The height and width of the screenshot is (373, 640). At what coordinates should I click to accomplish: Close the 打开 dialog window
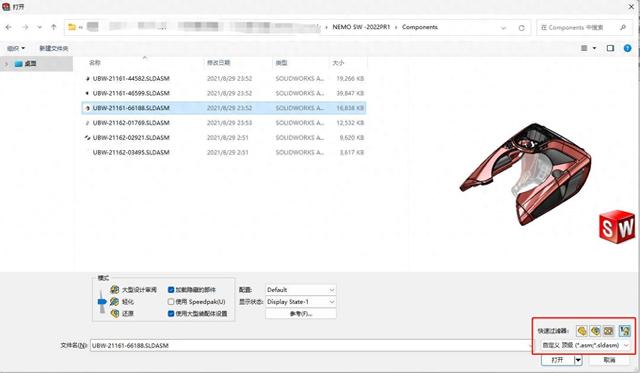631,6
